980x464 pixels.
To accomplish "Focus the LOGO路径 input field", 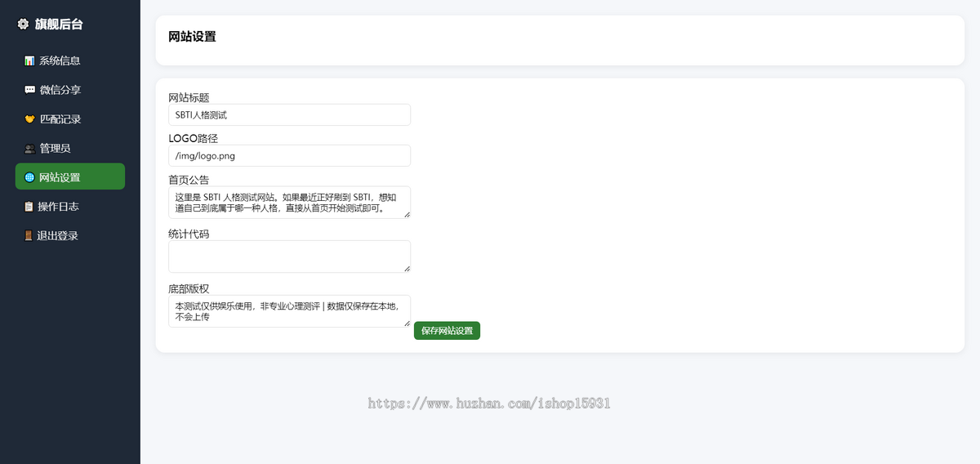I will click(x=289, y=156).
